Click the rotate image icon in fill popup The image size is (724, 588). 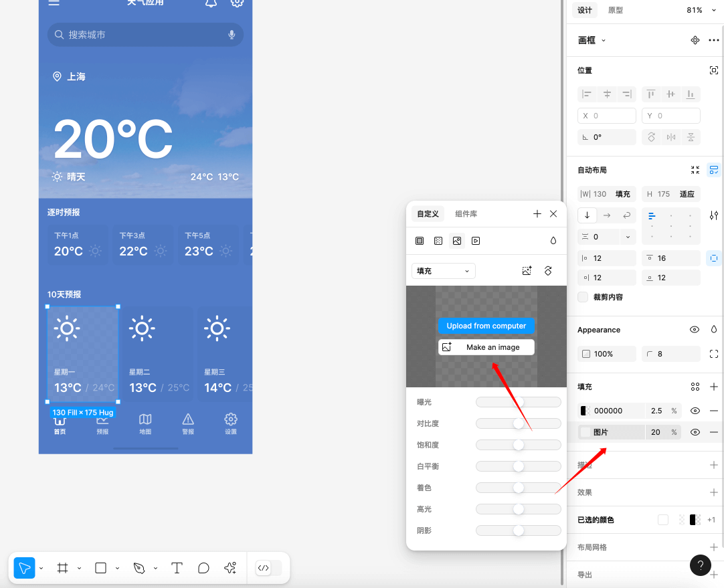coord(548,271)
